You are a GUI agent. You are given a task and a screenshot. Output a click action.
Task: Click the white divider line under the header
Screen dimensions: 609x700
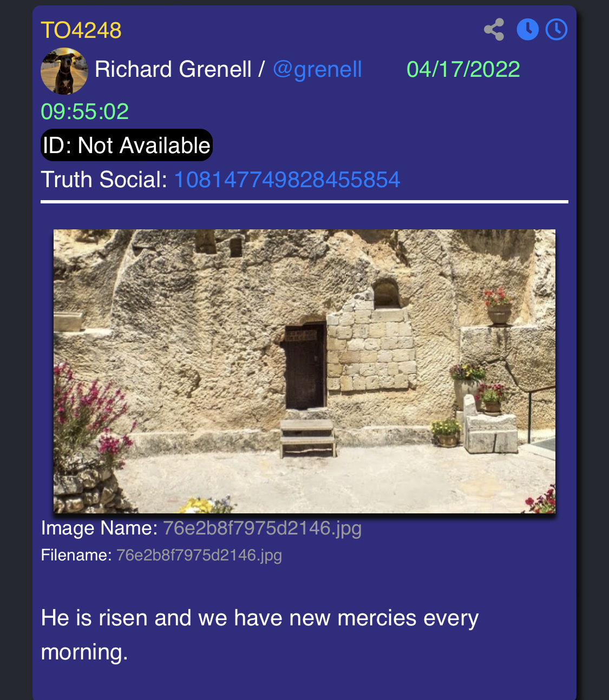pyautogui.click(x=304, y=202)
